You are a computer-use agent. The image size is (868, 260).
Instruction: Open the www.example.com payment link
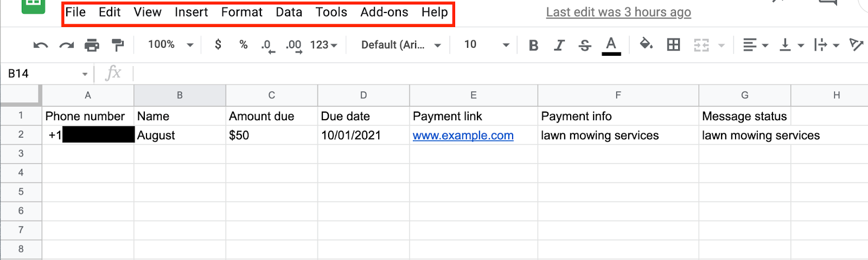pos(463,135)
